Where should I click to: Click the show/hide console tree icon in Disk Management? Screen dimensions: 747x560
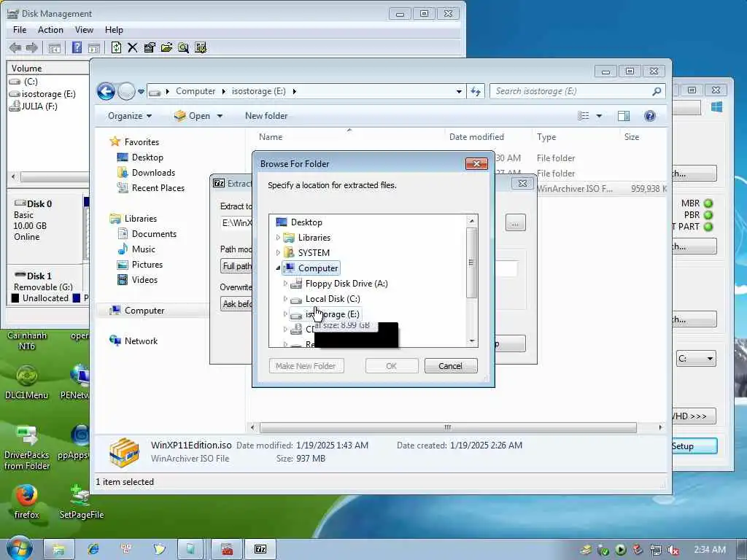click(54, 47)
